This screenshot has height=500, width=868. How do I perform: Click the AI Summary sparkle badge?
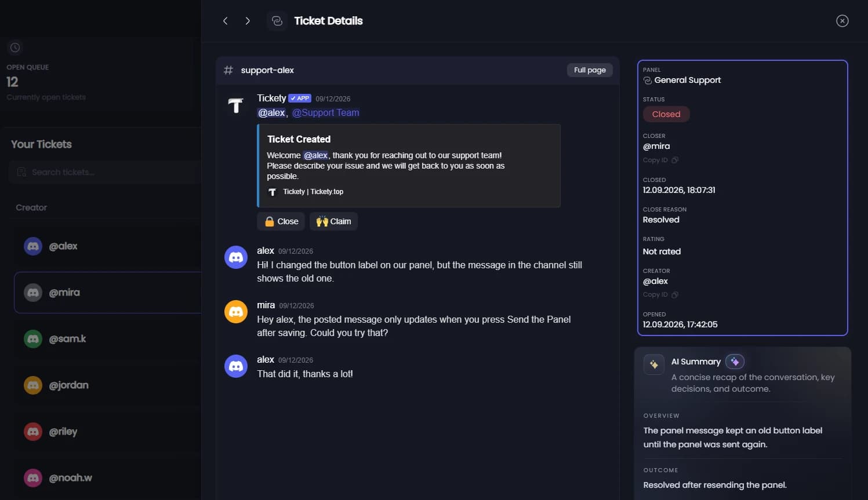pyautogui.click(x=735, y=362)
